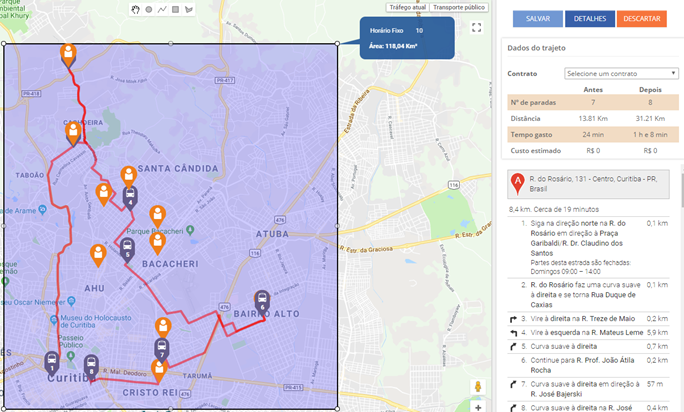
Task: Click the bottom-right corner handle of selection rectangle
Action: 337,409
